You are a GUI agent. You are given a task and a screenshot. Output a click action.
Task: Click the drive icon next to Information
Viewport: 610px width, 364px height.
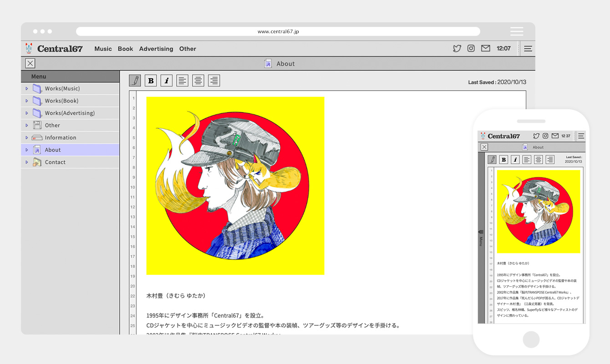37,137
